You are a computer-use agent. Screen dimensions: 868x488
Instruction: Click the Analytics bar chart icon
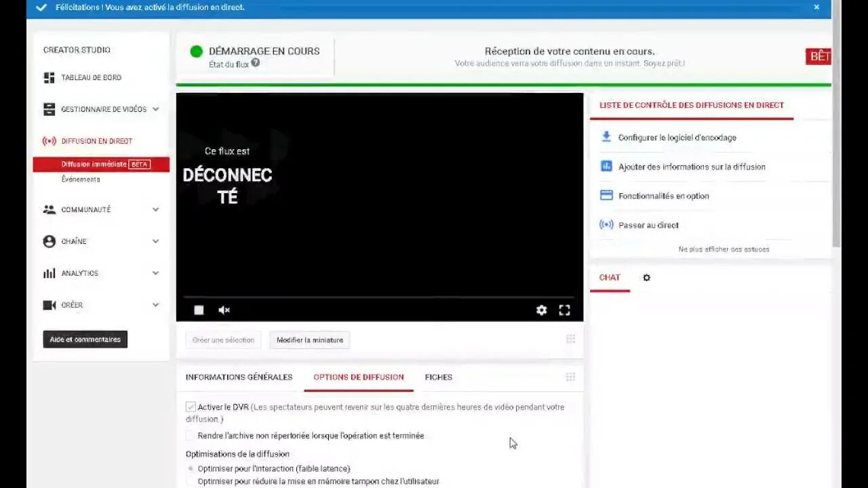coord(49,273)
